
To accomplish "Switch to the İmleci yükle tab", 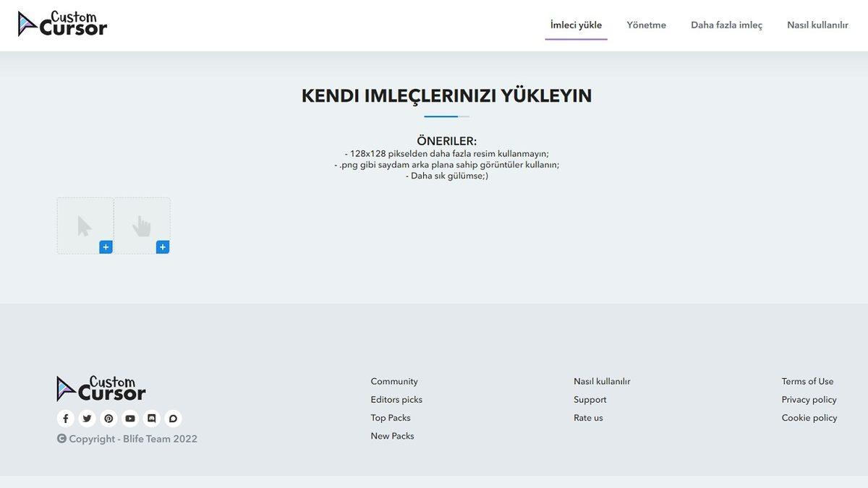I will point(576,25).
